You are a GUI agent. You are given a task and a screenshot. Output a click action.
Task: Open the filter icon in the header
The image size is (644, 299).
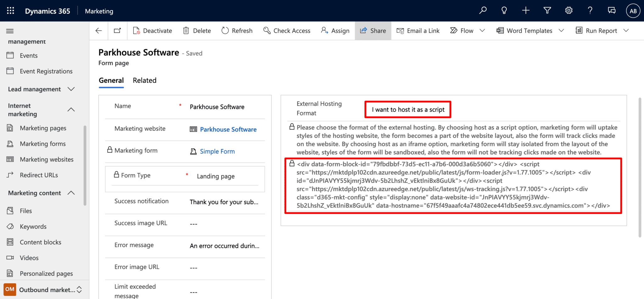[547, 10]
